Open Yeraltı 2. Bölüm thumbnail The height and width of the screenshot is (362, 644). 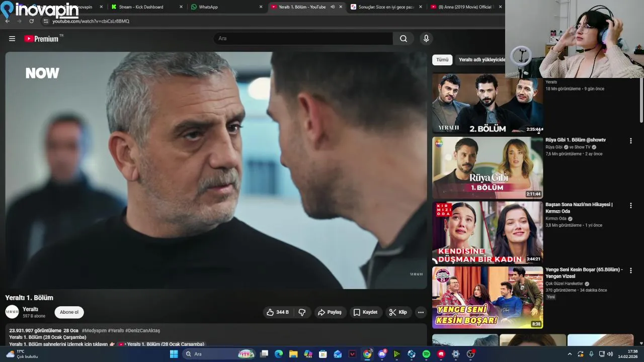click(488, 103)
